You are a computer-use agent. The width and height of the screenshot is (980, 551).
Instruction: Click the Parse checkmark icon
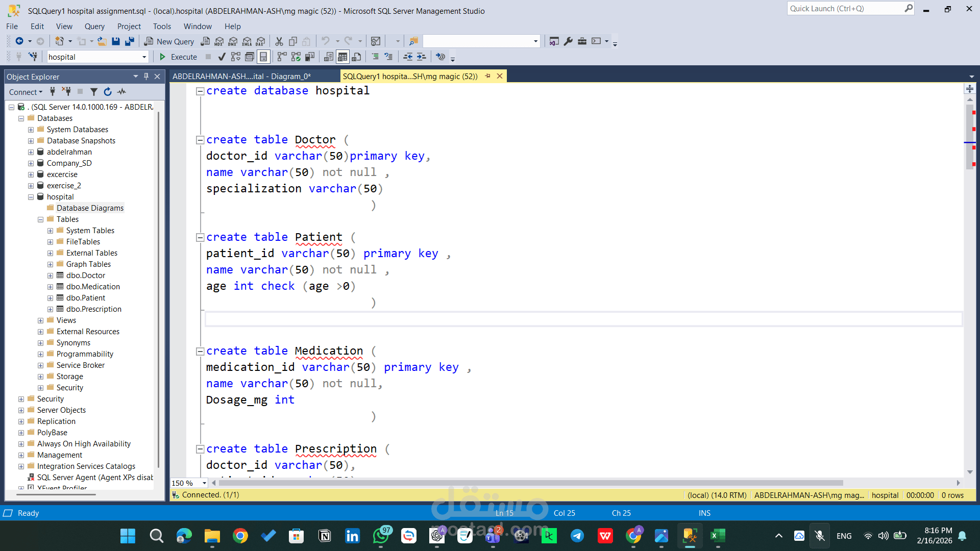[222, 57]
